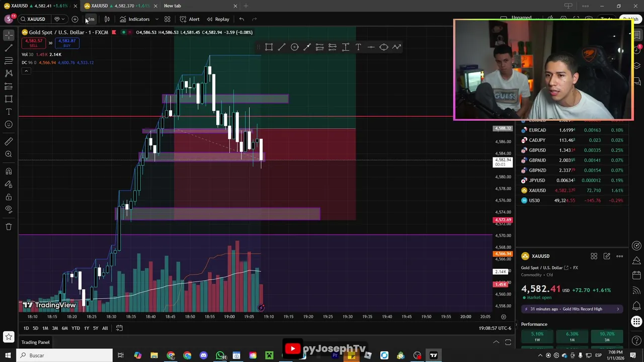This screenshot has height=362, width=644.
Task: Open chart settings gear on time axis
Action: [x=504, y=317]
